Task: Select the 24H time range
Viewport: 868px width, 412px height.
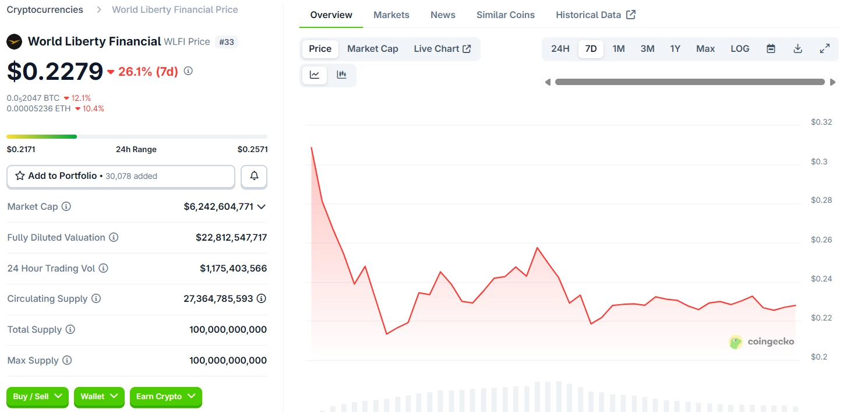Action: pyautogui.click(x=560, y=49)
